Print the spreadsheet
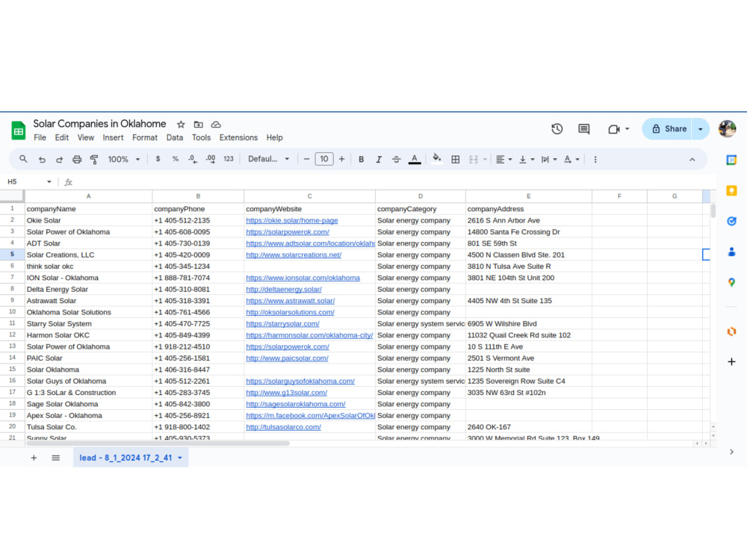The image size is (747, 560). [x=77, y=160]
